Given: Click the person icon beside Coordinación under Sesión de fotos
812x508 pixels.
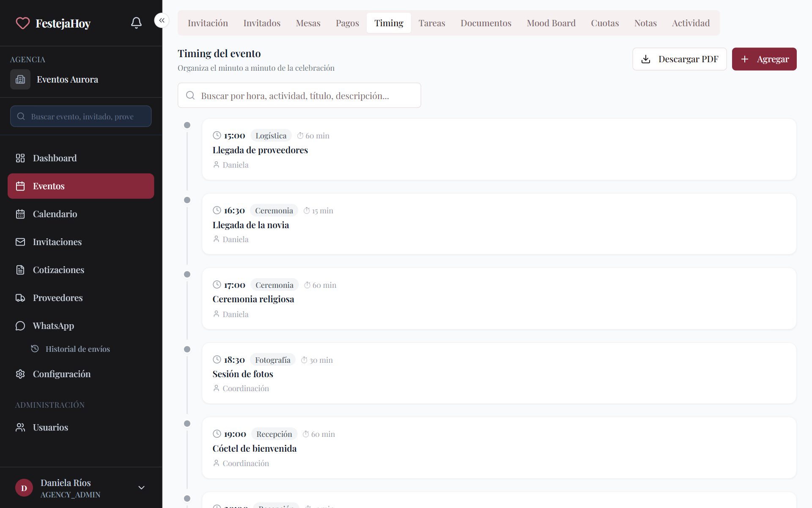Looking at the screenshot, I should [x=216, y=388].
